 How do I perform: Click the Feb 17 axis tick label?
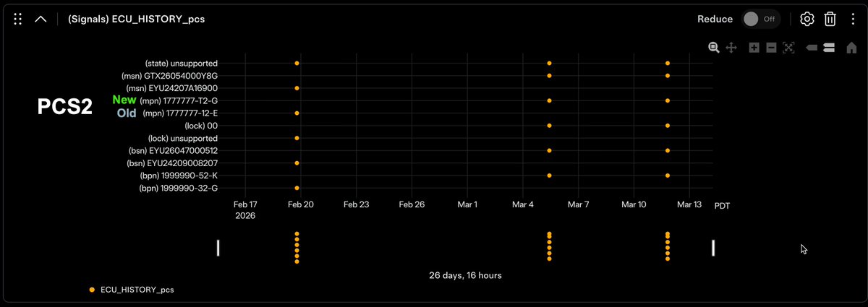(x=245, y=204)
